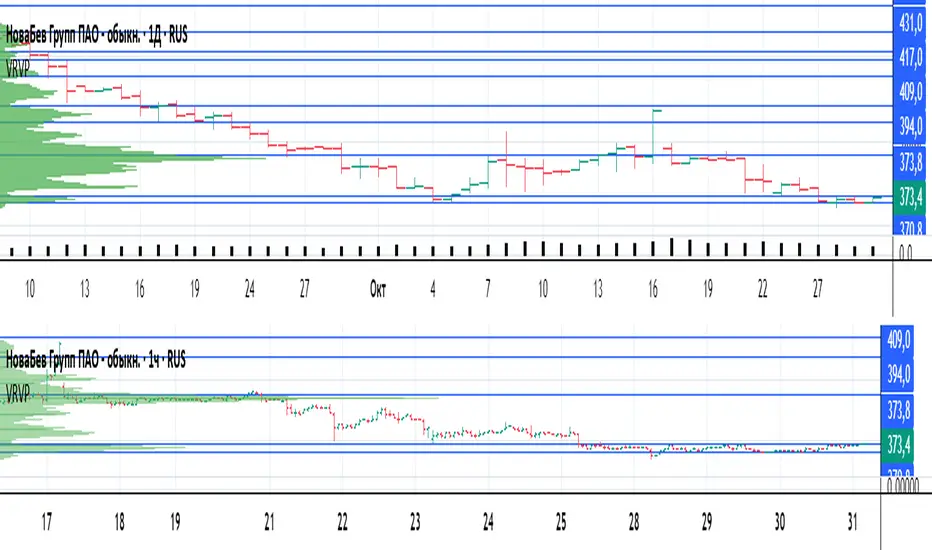
Task: Click date label 30 on hourly time axis
Action: [x=780, y=522]
